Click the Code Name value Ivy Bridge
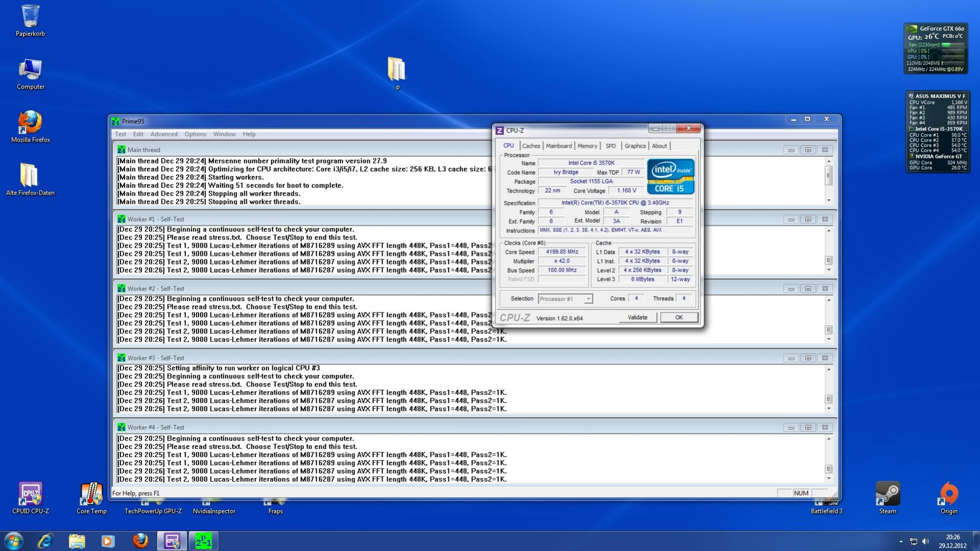This screenshot has width=980, height=551. click(566, 172)
